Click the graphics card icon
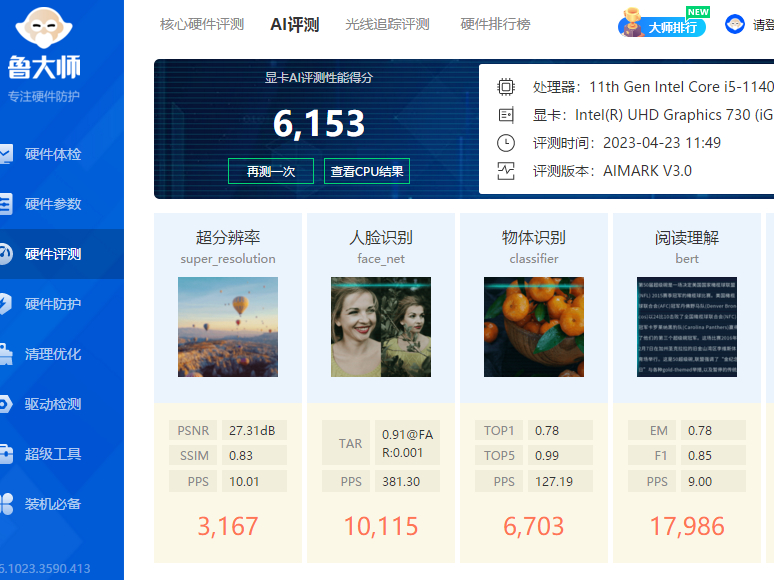 pos(505,115)
